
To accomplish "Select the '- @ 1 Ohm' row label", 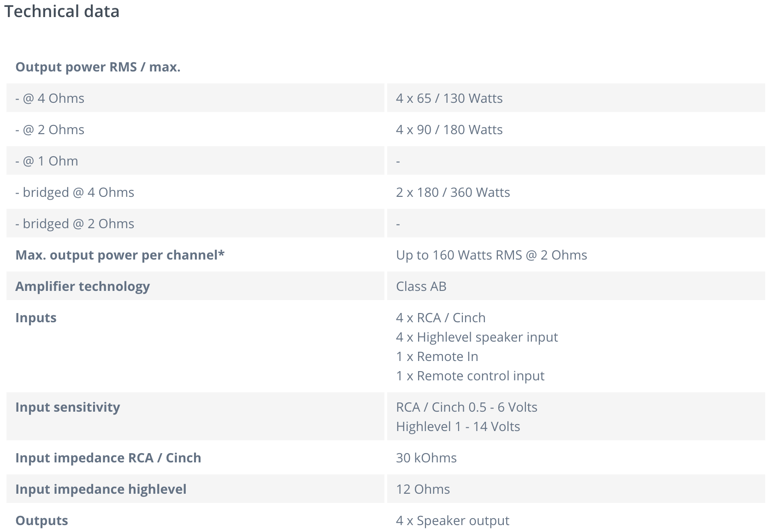I will [x=47, y=161].
